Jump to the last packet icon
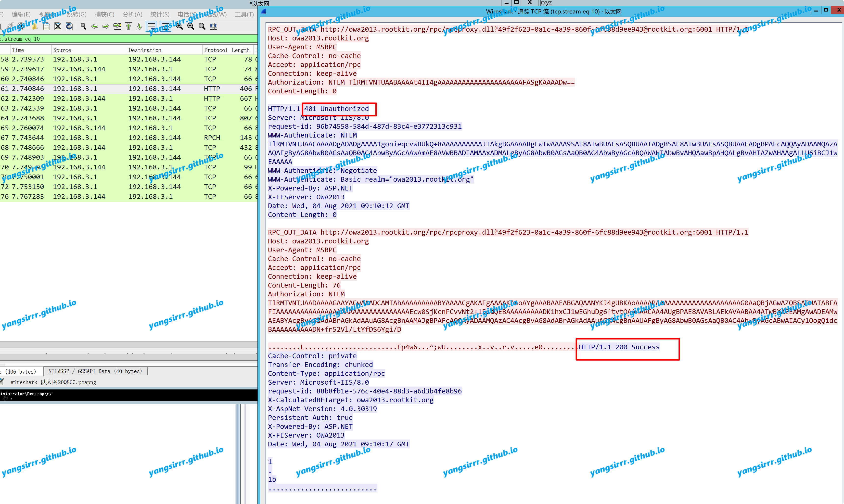Screen dimensions: 844x504 [x=140, y=26]
